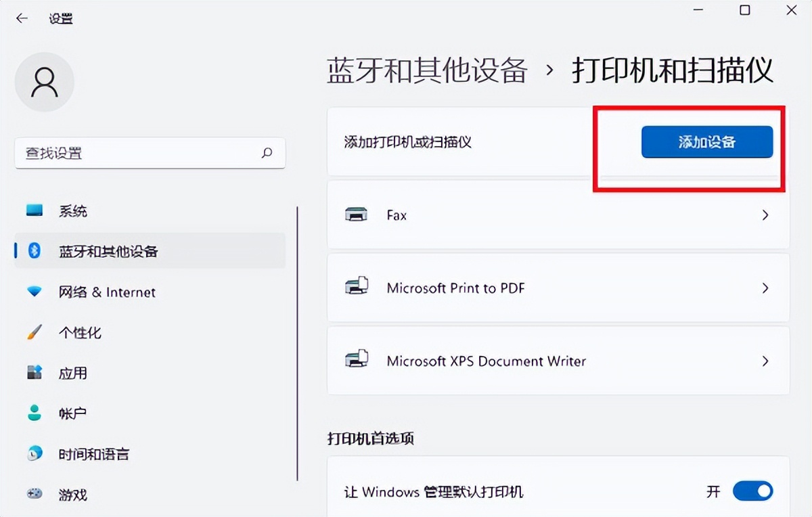Open the user avatar at the top
This screenshot has width=812, height=517.
point(45,82)
